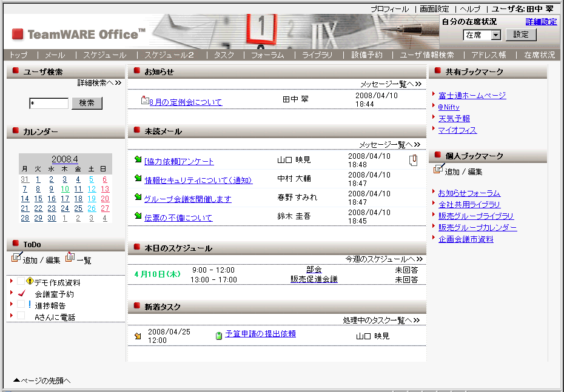
Task: Click the notice icon beside 8月の定例会について
Action: (145, 100)
